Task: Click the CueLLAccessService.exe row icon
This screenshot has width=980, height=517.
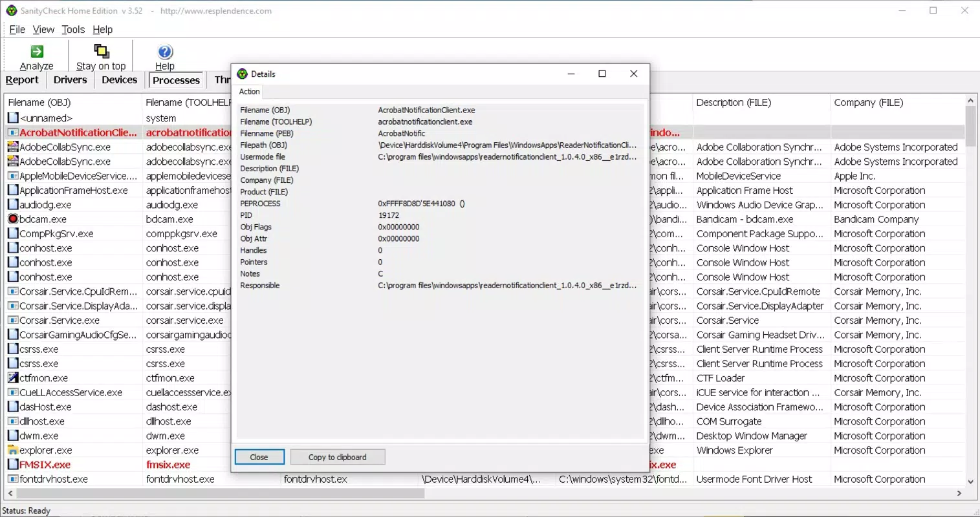Action: pos(13,392)
